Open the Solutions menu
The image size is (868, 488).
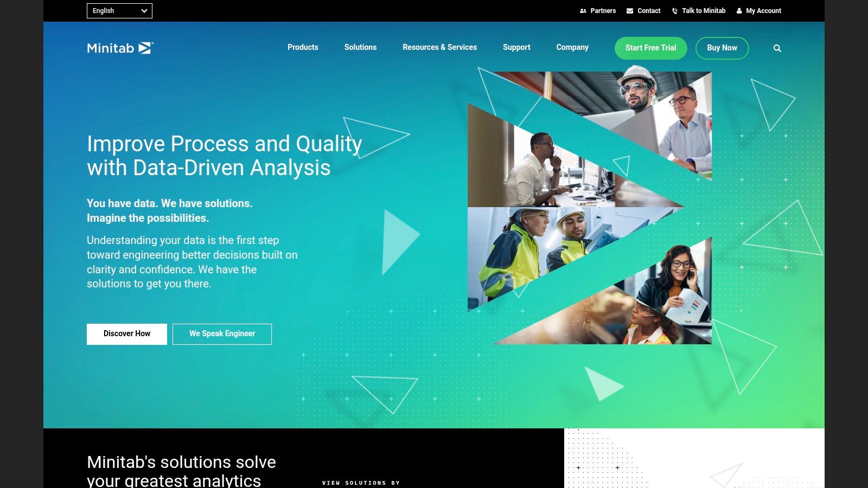pyautogui.click(x=360, y=47)
